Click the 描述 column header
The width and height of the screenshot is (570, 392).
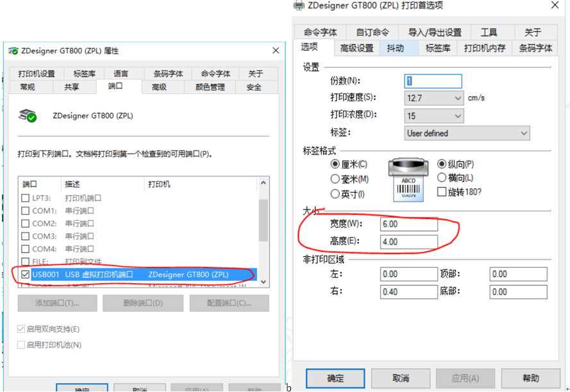(x=103, y=184)
